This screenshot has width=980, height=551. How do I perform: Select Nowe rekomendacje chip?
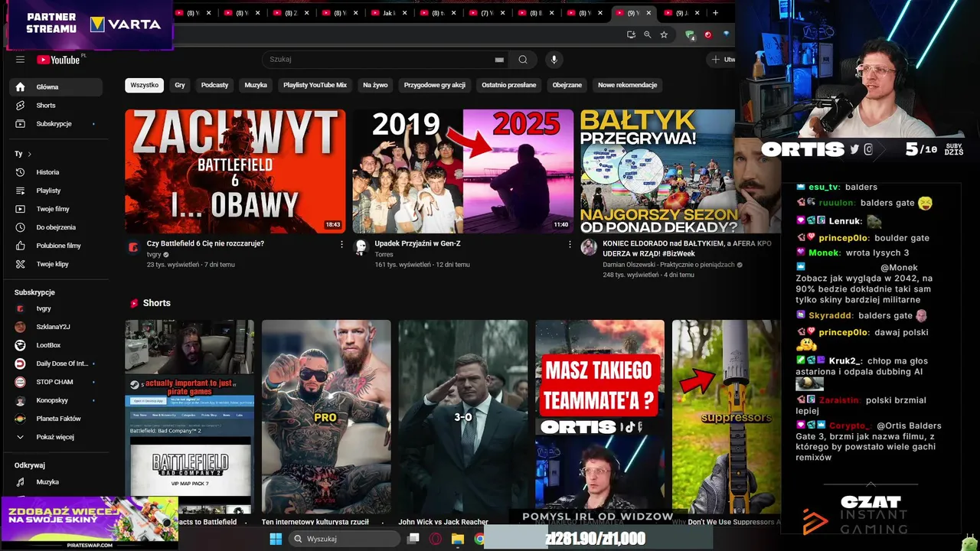(628, 85)
